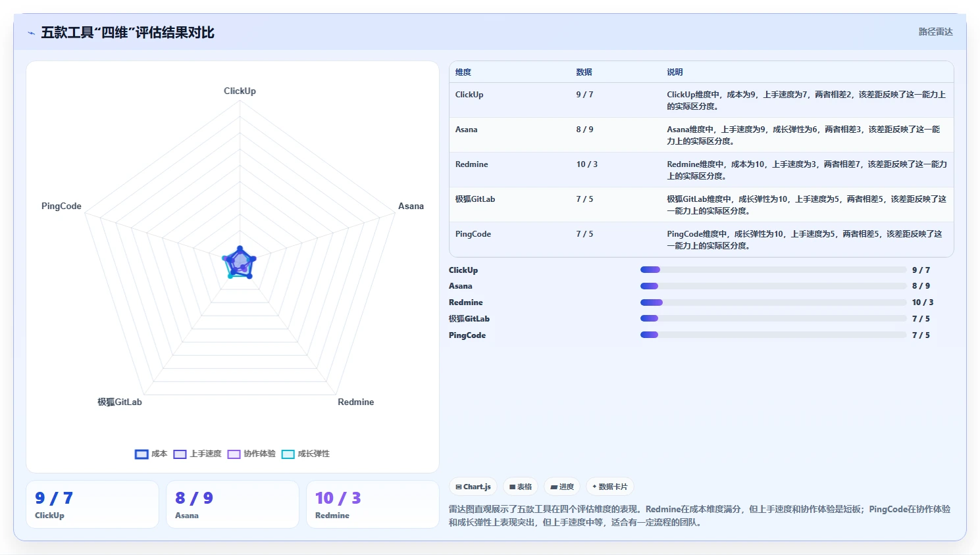Select the Redmine 10 / 3 data card
The image size is (980, 555).
[373, 504]
